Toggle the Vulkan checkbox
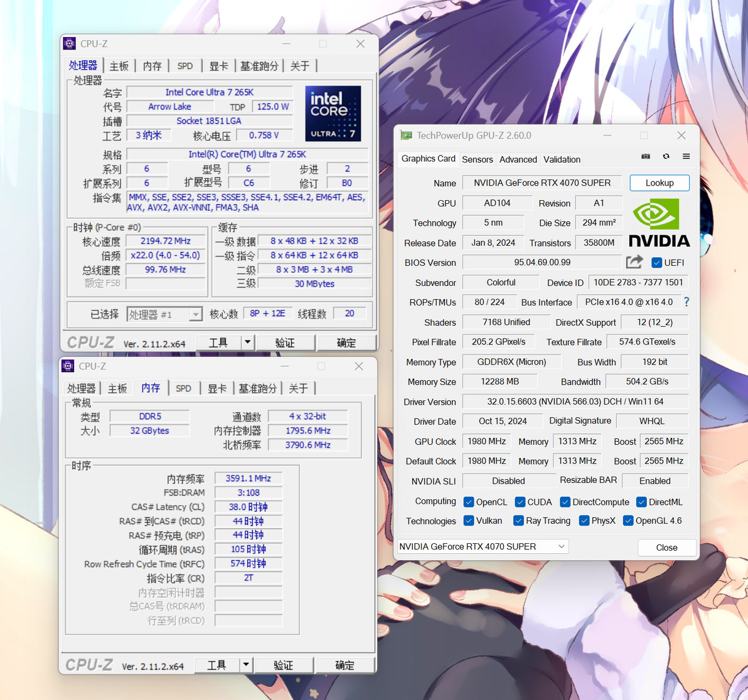The image size is (748, 700). [469, 521]
